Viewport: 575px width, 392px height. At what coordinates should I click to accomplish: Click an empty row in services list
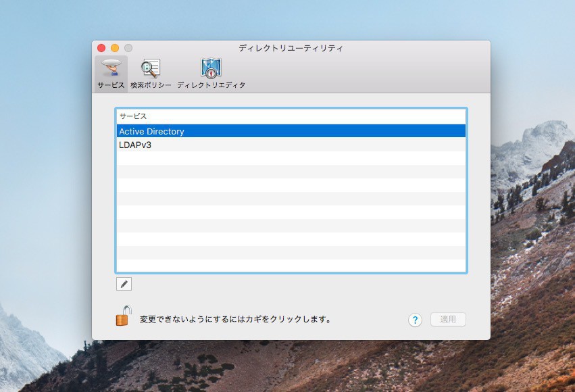coord(291,212)
